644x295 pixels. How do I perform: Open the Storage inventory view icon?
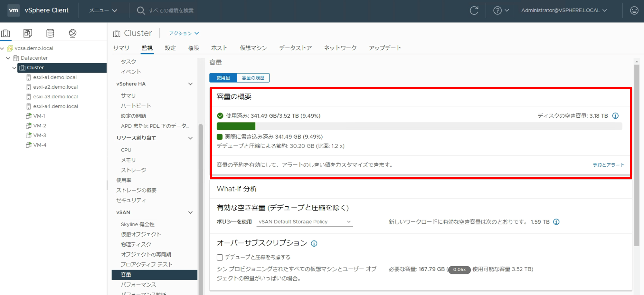click(x=50, y=33)
